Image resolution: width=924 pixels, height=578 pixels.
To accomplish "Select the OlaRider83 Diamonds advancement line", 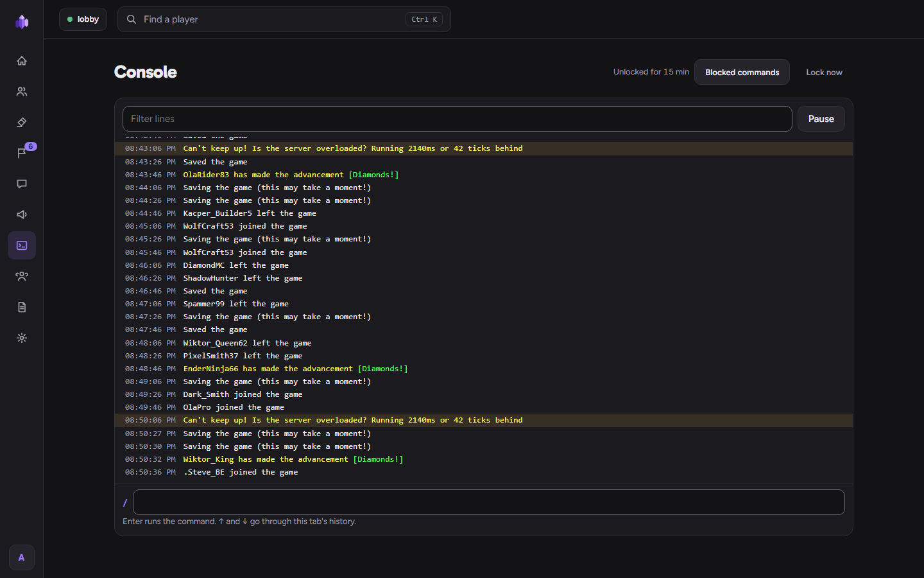I will point(484,175).
